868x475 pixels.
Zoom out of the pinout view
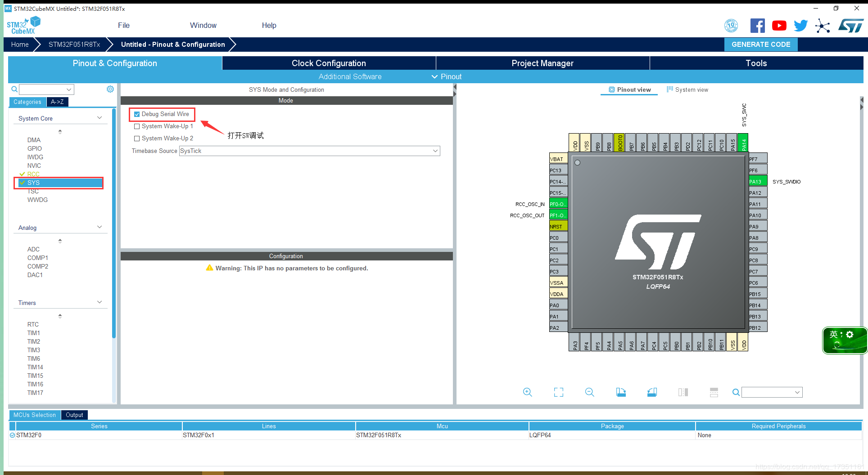[x=589, y=392]
